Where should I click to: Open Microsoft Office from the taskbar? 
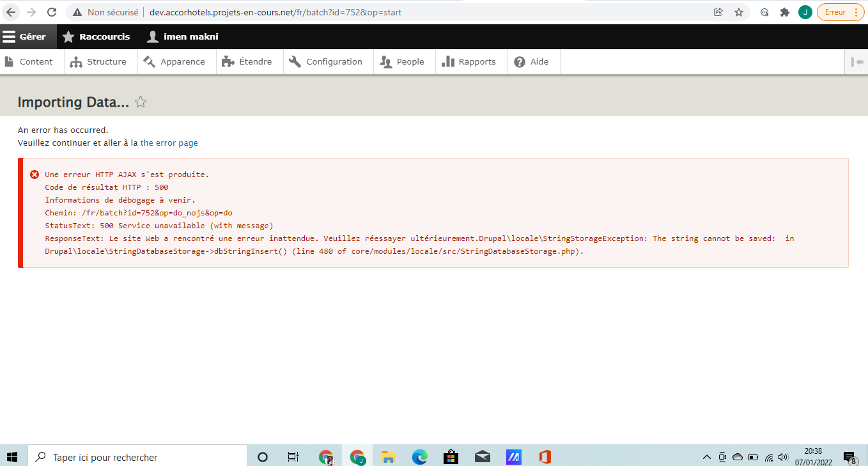pos(545,456)
